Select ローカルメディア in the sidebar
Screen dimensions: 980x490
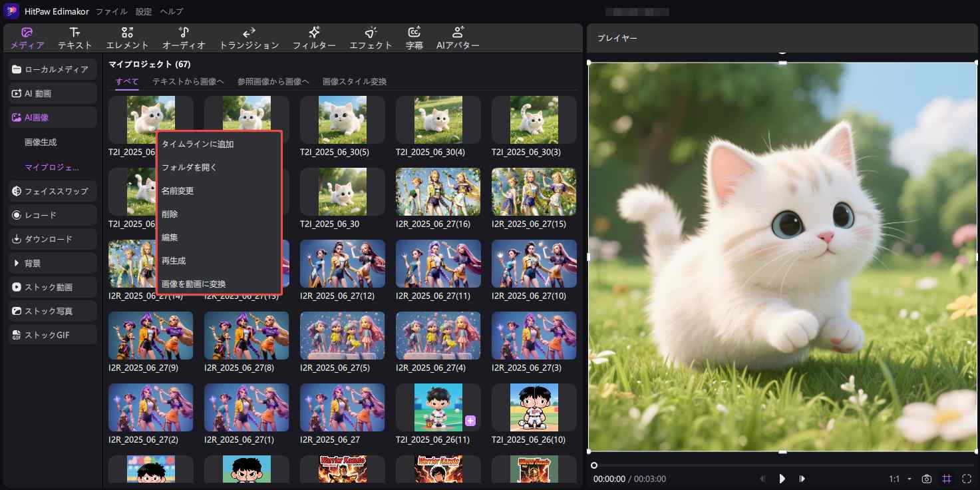tap(53, 69)
